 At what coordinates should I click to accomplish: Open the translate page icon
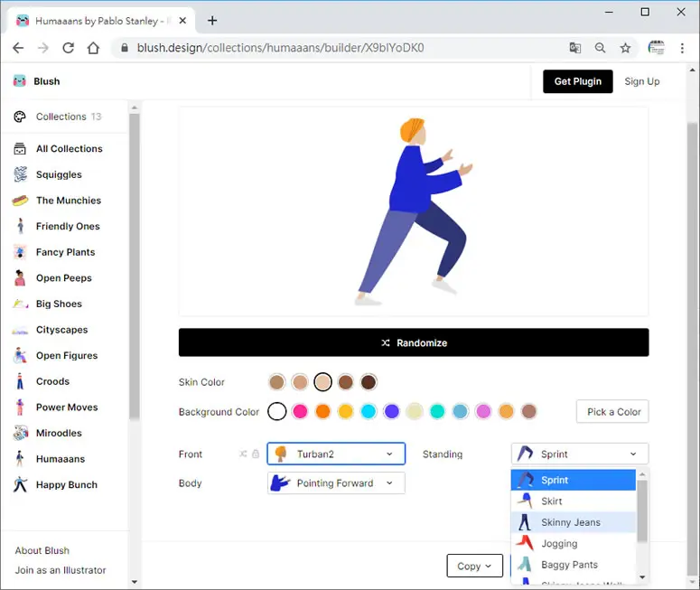(575, 48)
